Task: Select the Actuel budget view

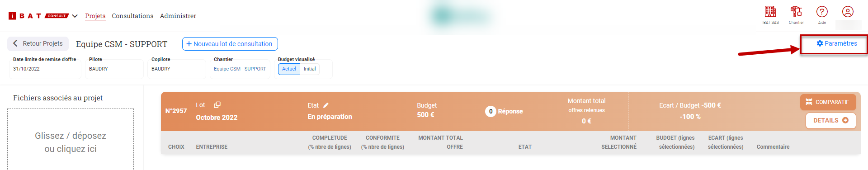Action: point(289,69)
